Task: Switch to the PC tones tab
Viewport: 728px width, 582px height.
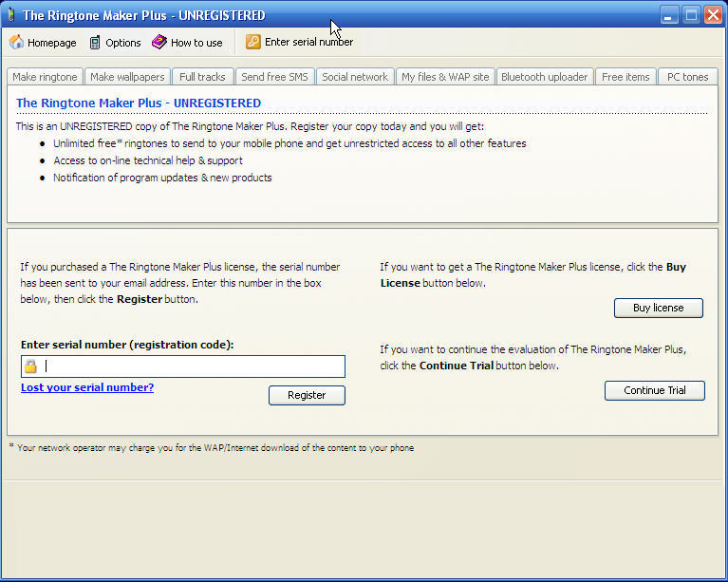Action: coord(687,77)
